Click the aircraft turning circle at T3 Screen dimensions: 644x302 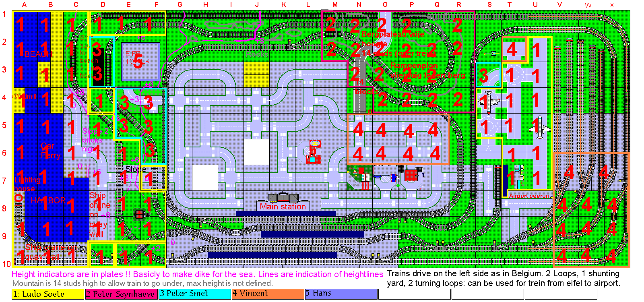514,74
